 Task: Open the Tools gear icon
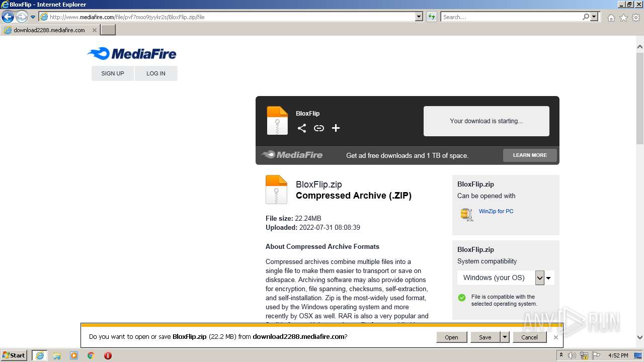point(636,18)
